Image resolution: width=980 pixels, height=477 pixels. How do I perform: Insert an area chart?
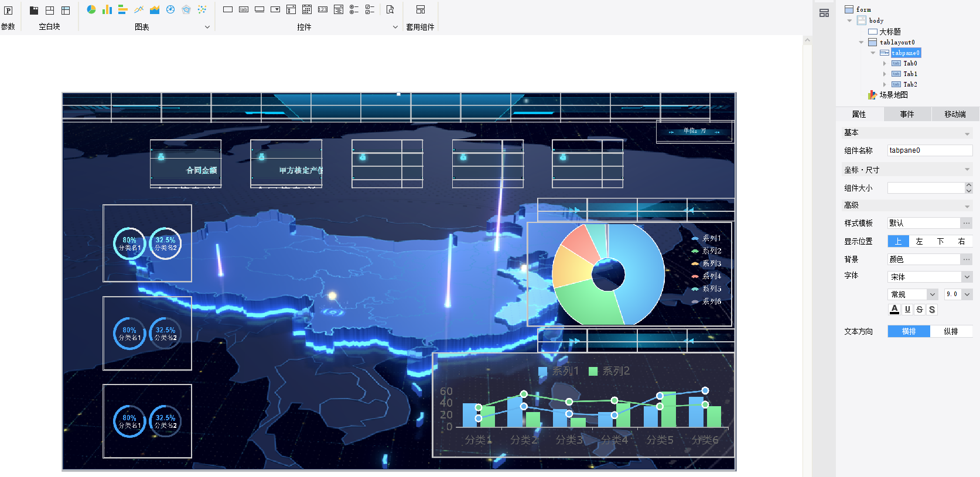[155, 9]
